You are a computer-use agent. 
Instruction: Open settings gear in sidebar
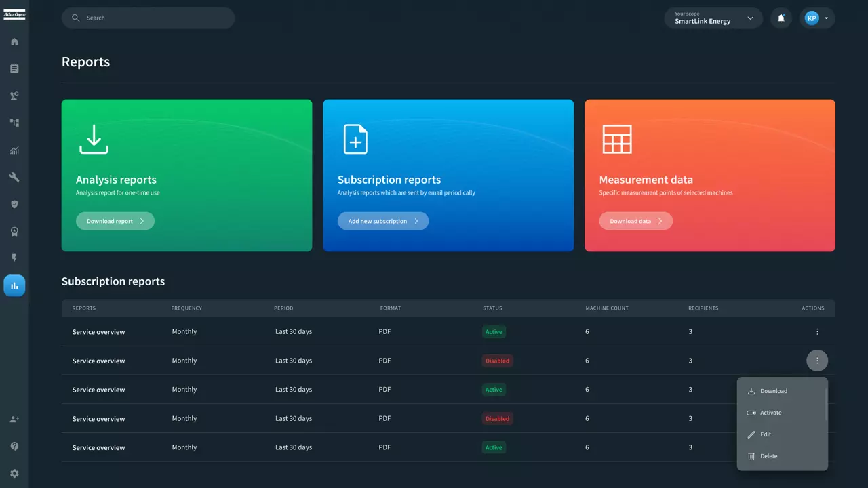pyautogui.click(x=14, y=474)
